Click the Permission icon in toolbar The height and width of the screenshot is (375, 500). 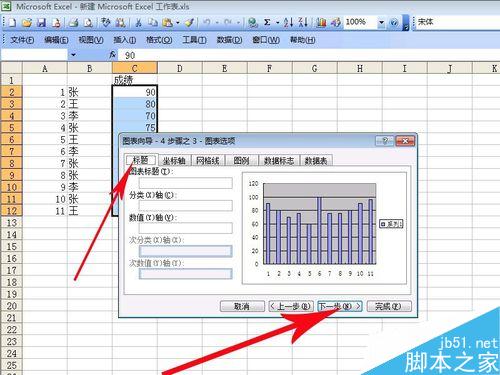click(56, 23)
